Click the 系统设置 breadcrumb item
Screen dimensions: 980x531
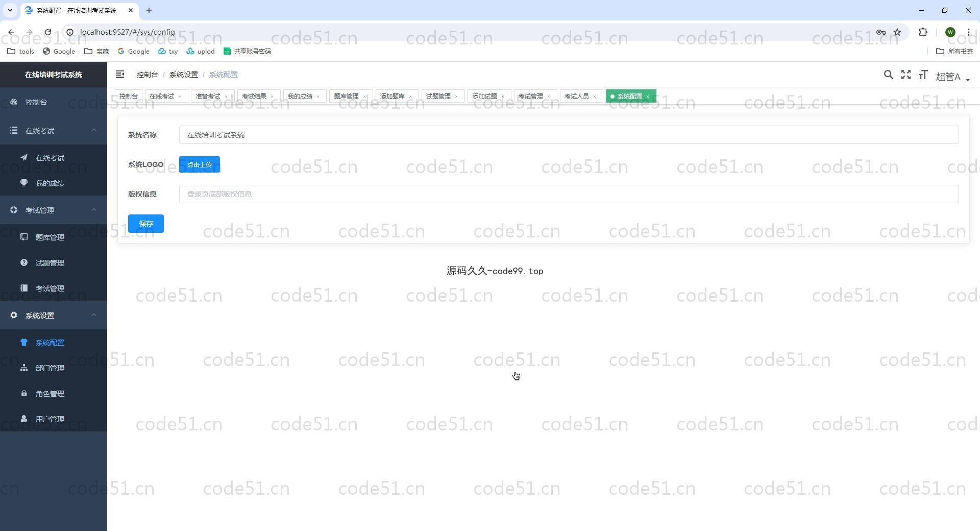point(184,75)
